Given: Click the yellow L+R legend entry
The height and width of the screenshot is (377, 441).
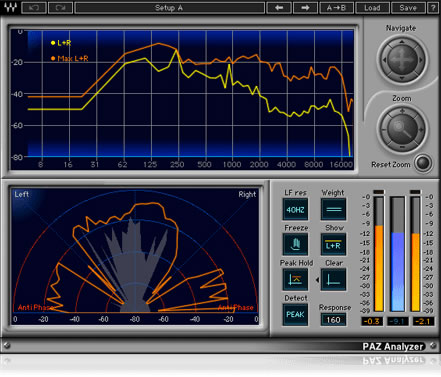Looking at the screenshot, I should [x=61, y=43].
